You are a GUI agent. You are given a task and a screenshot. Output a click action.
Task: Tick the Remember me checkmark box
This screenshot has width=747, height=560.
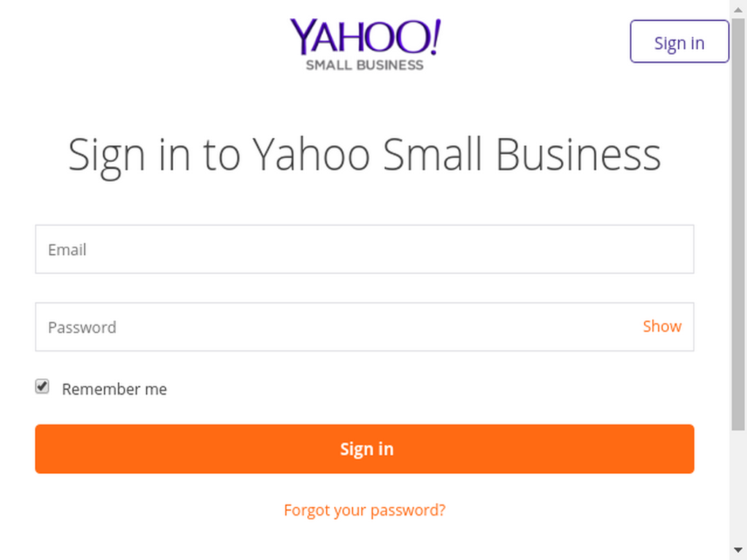pos(42,386)
